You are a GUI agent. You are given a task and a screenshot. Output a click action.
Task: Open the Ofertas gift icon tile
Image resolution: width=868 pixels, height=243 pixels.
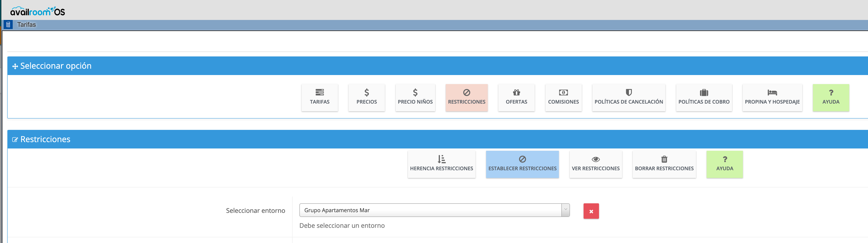coord(516,97)
